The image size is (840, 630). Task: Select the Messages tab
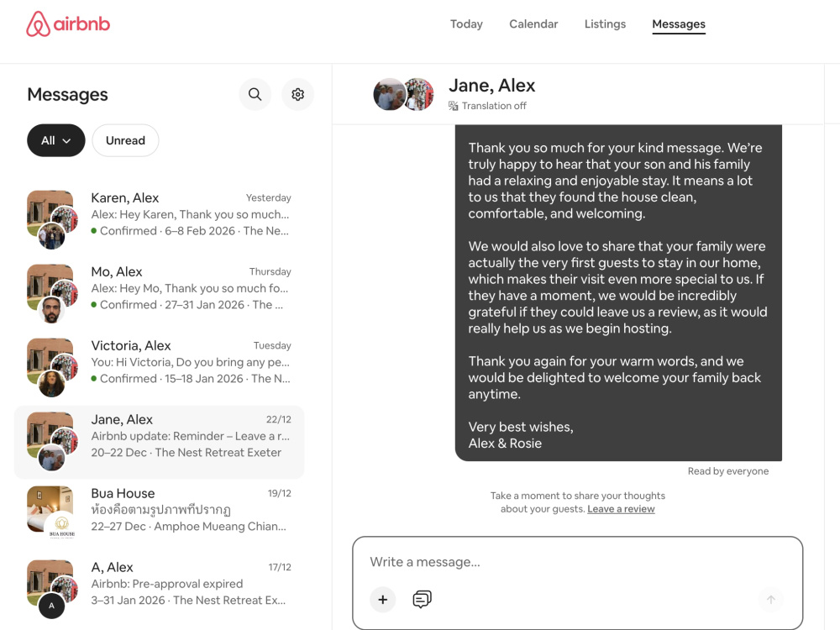pyautogui.click(x=679, y=24)
